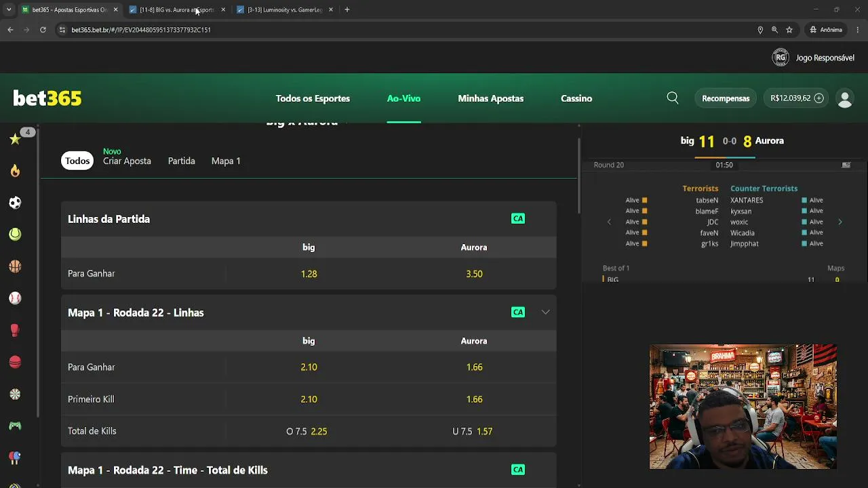The height and width of the screenshot is (488, 868).
Task: Open Todos os Esportes menu
Action: [313, 98]
